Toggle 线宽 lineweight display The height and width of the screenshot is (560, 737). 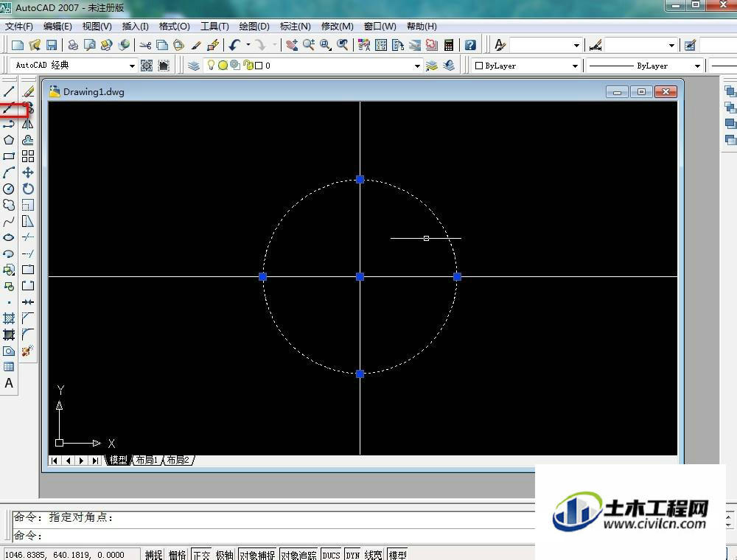[373, 555]
